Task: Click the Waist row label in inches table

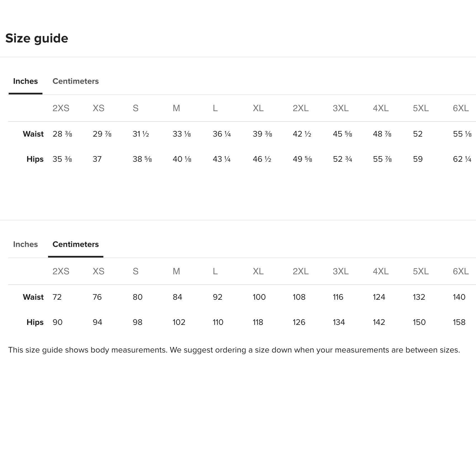Action: click(33, 134)
